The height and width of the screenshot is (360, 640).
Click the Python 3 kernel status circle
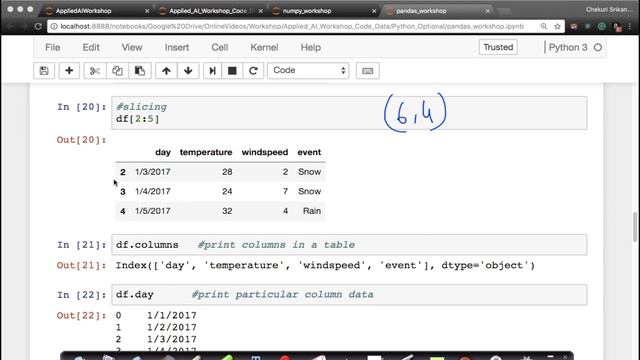[598, 47]
